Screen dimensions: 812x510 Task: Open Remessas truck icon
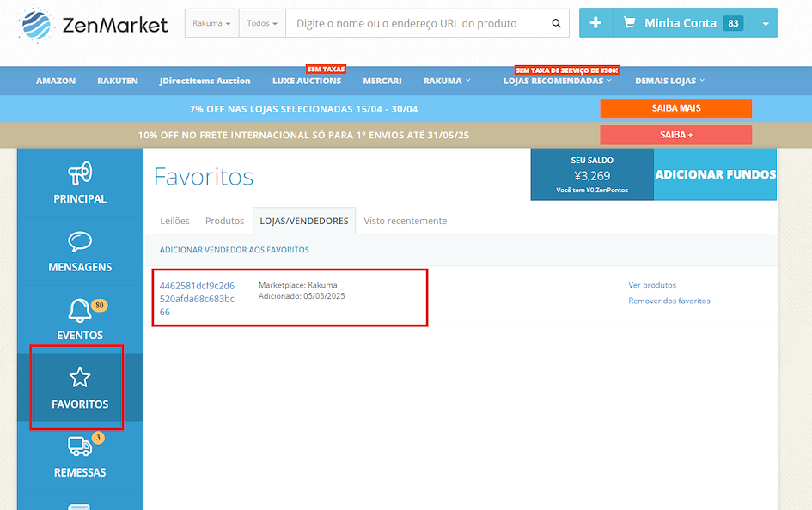[x=80, y=446]
